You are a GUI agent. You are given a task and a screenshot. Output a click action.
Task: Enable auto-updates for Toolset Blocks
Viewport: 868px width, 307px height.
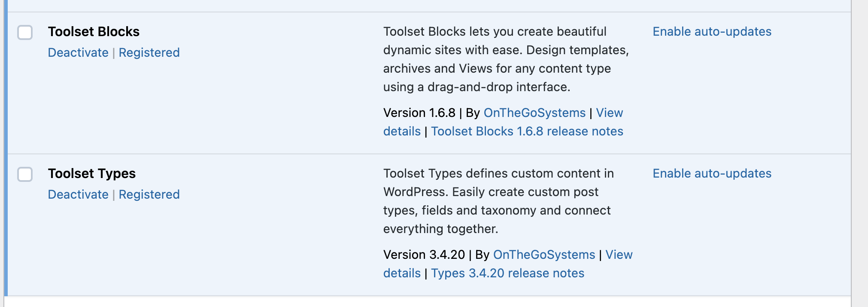click(x=712, y=31)
